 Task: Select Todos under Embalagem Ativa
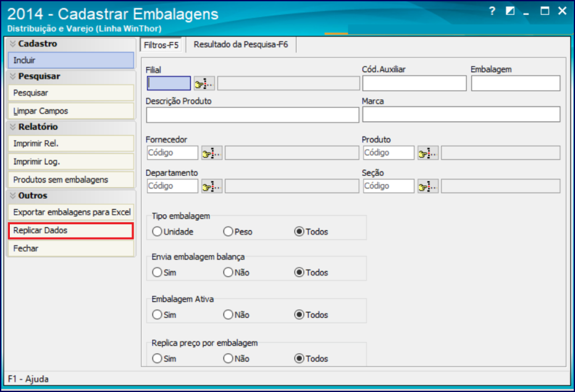pos(299,315)
